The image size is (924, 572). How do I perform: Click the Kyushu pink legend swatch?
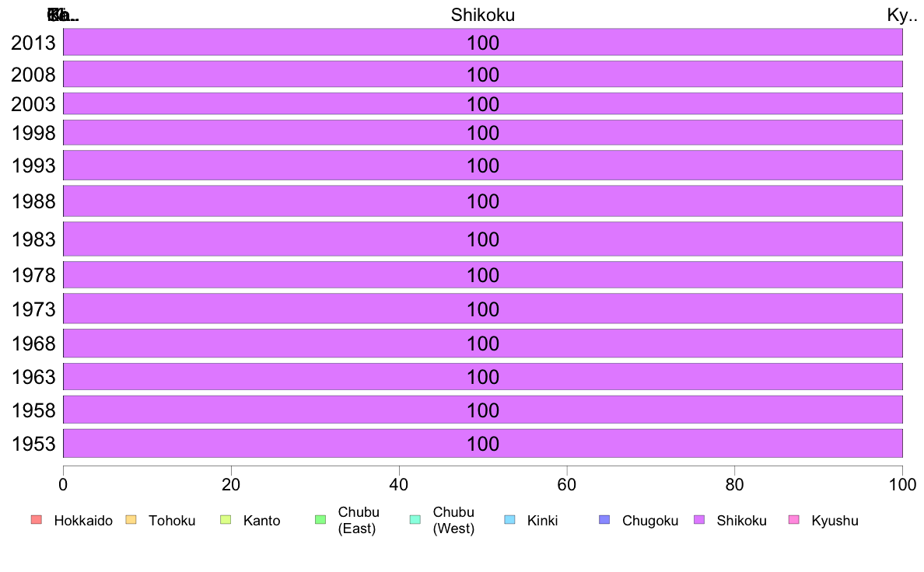coord(794,520)
